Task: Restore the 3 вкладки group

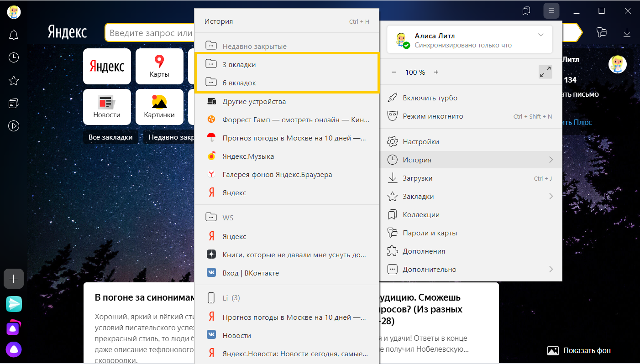Action: tap(287, 64)
